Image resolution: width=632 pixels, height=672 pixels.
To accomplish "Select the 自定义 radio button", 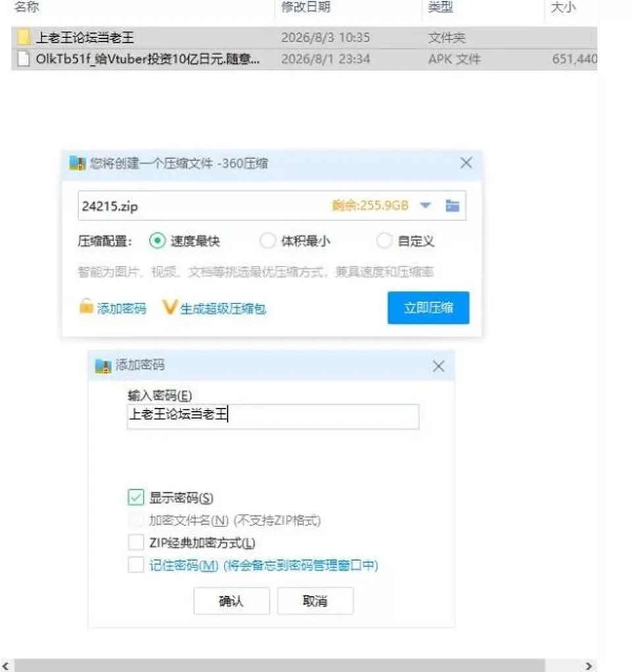I will pos(384,240).
